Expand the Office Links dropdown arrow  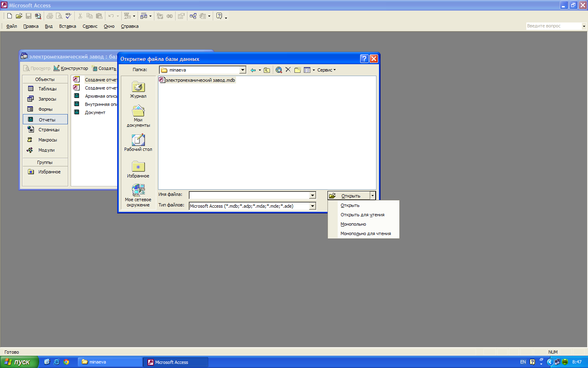coord(134,16)
